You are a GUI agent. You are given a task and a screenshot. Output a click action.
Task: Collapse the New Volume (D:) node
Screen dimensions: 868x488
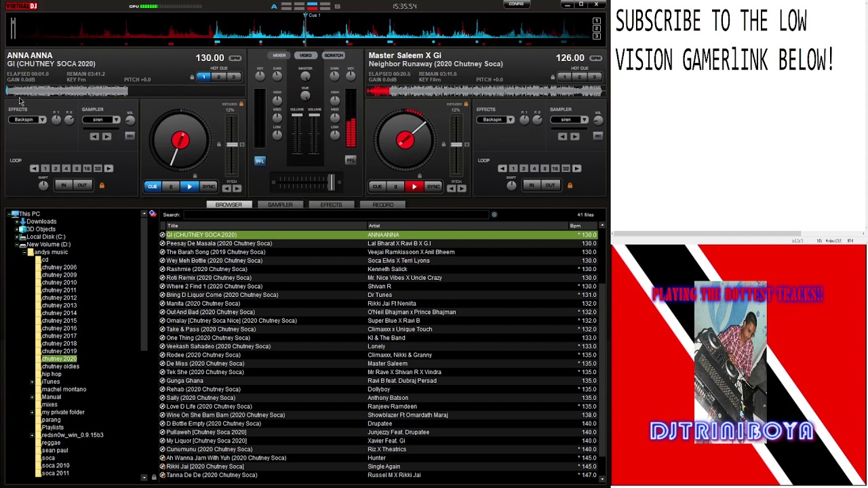tap(16, 245)
